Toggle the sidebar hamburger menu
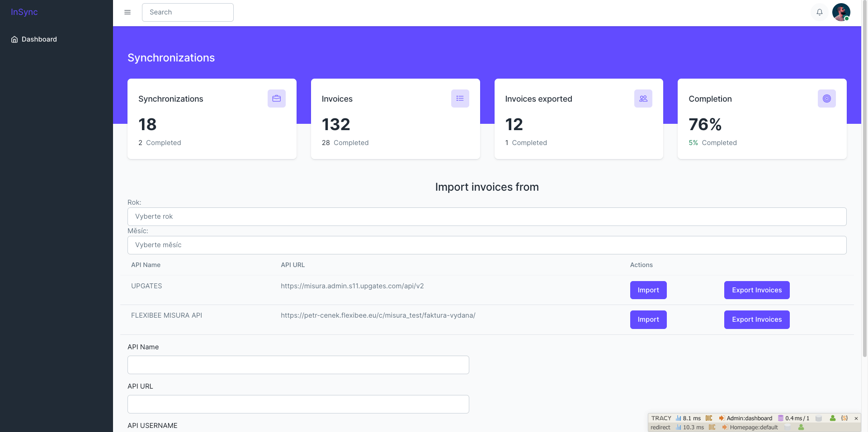 tap(127, 12)
